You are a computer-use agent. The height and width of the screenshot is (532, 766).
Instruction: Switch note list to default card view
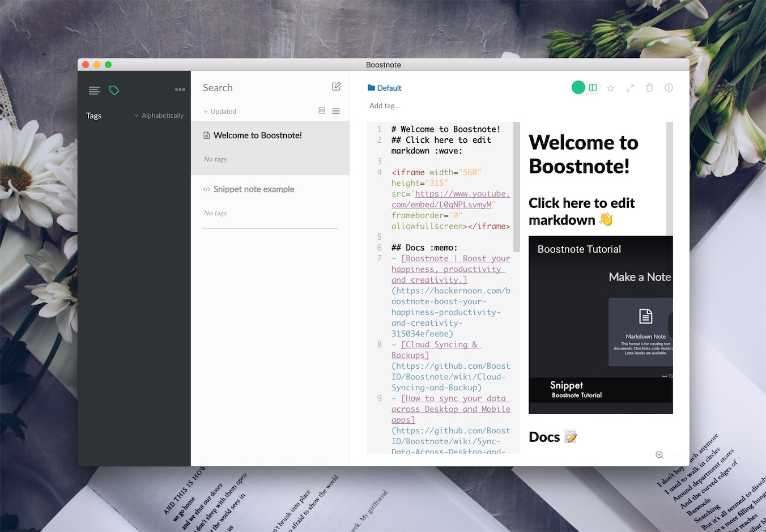coord(322,111)
